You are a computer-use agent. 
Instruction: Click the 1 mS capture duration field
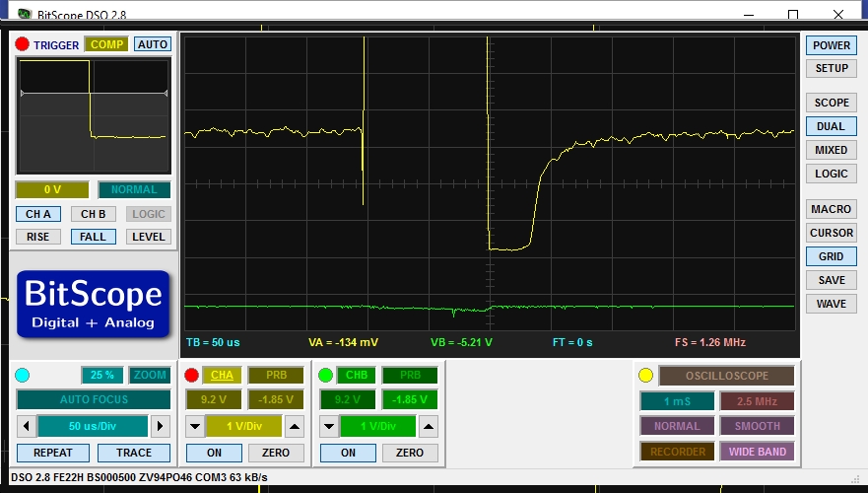click(x=677, y=401)
